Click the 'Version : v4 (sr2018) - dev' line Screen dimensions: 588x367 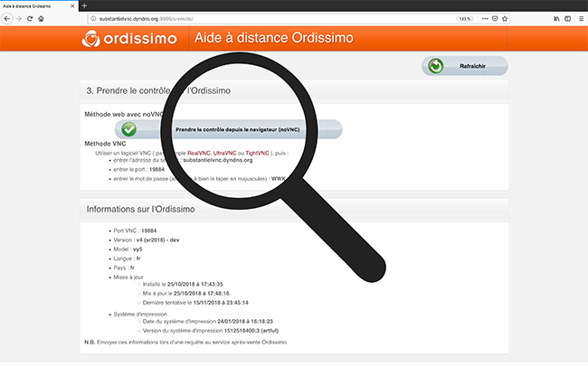(x=147, y=240)
